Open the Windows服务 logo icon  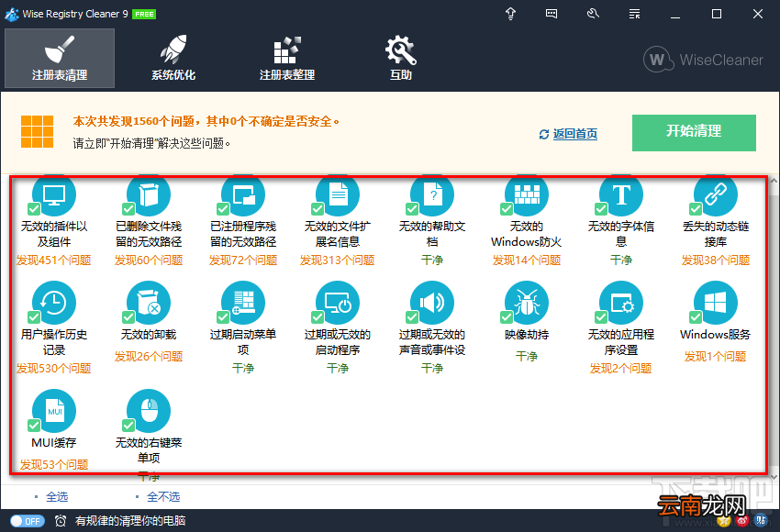coord(716,303)
